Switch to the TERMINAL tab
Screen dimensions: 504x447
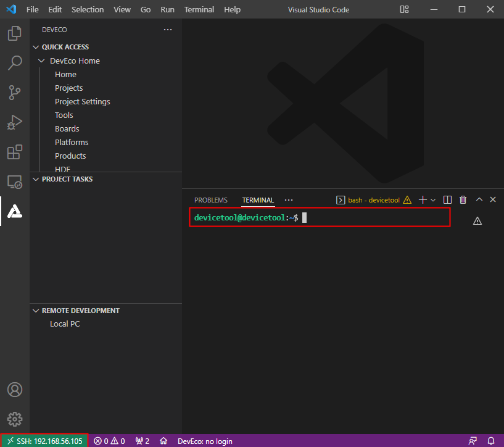point(258,200)
